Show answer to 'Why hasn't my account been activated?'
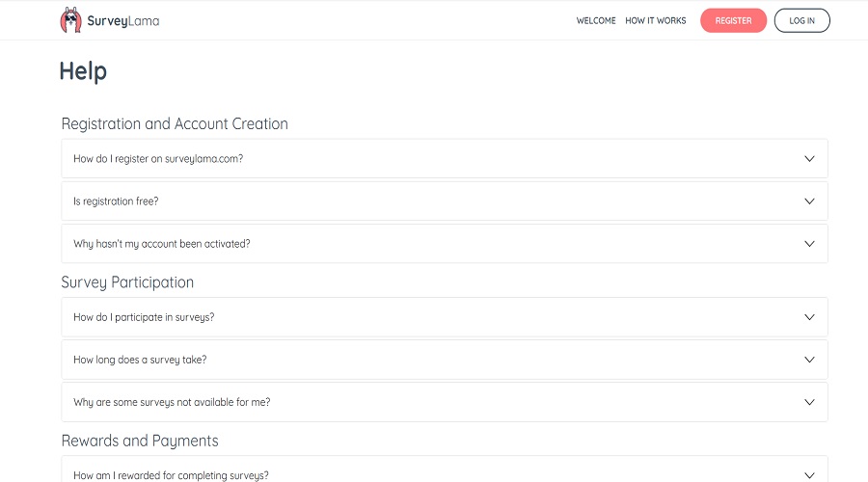 162,244
